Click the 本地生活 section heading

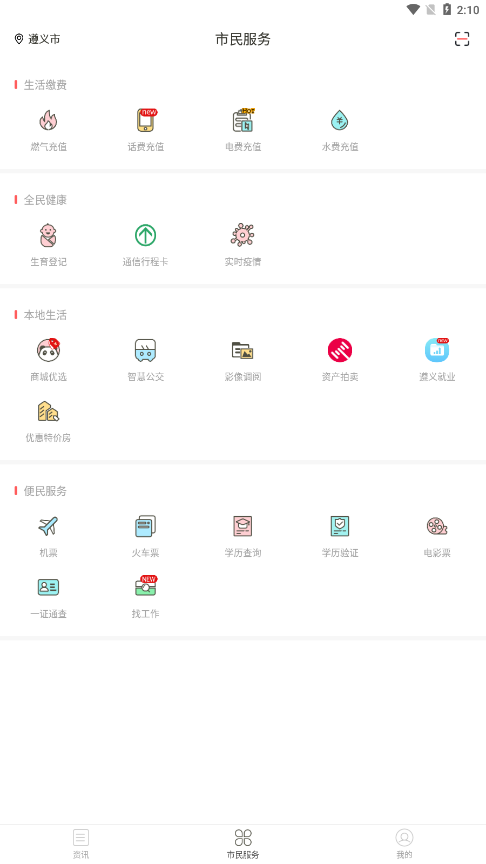pos(45,315)
